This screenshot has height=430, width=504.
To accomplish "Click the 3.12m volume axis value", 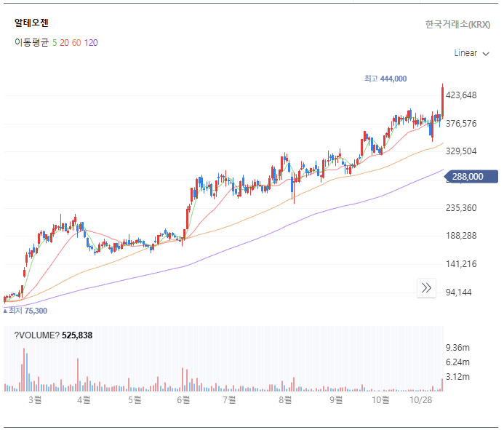I will tap(457, 377).
